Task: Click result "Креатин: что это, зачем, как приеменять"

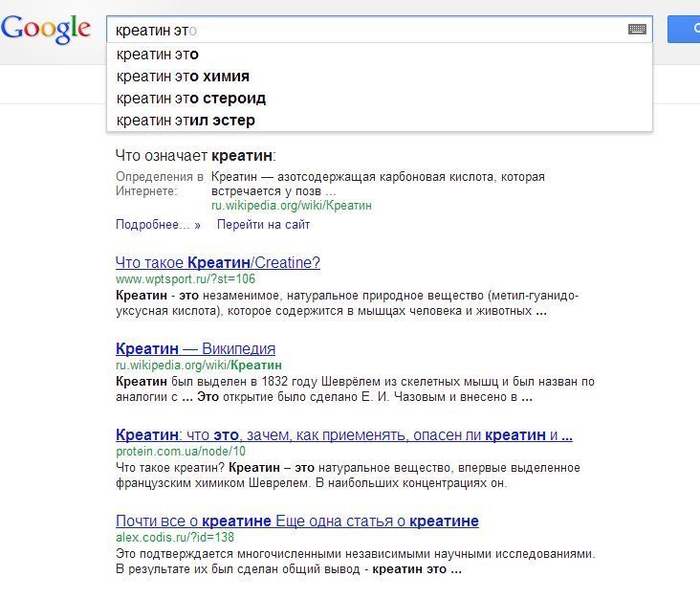Action: [x=343, y=434]
